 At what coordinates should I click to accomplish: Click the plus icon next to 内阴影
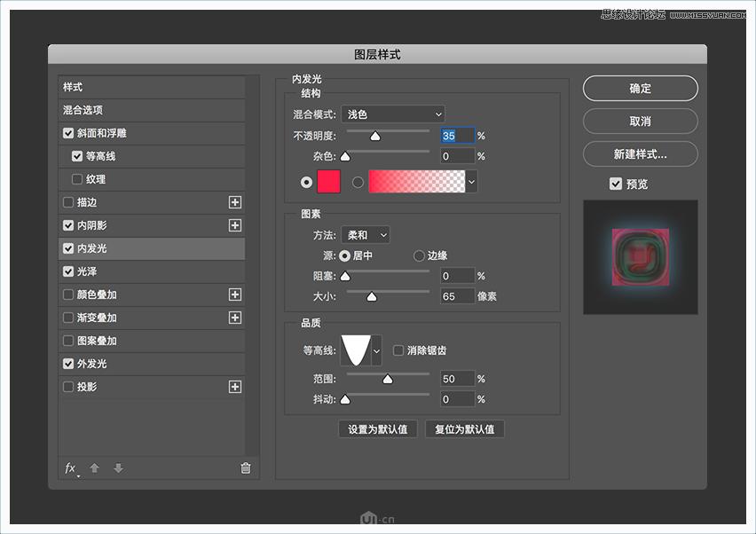(235, 225)
